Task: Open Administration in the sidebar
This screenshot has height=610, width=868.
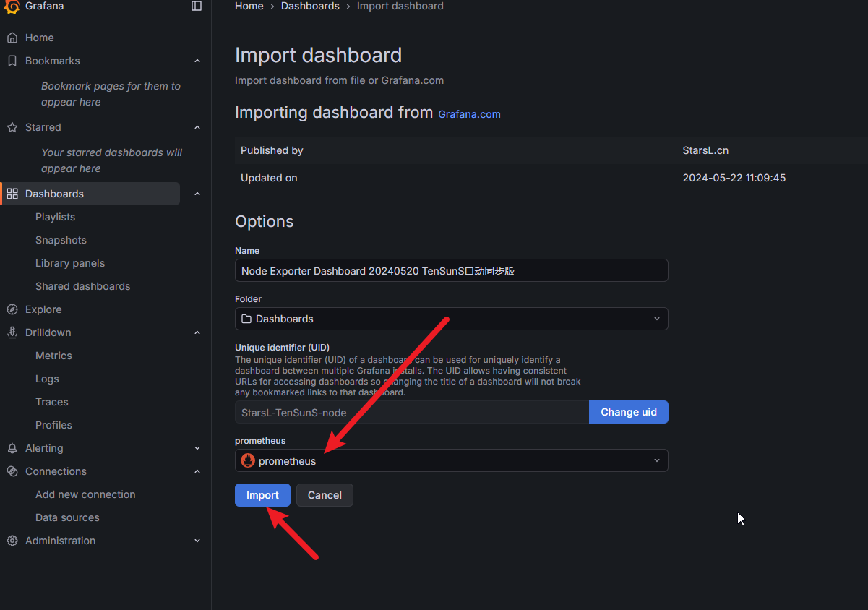Action: click(x=60, y=541)
